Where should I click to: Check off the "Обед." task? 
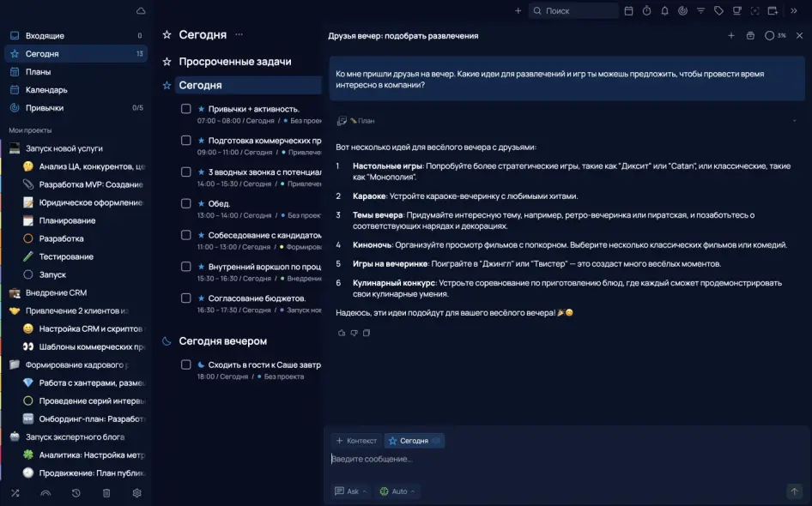click(185, 203)
